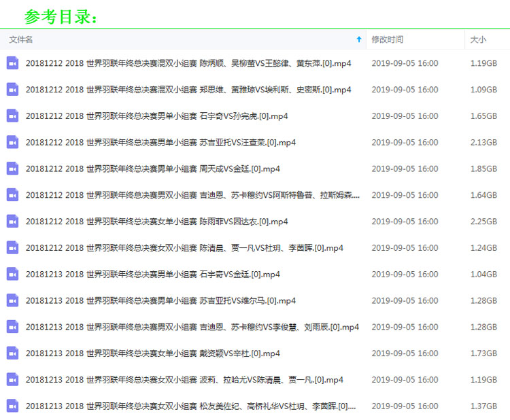The image size is (510, 420).
Task: Click the 文件名 column header label
Action: [21, 39]
